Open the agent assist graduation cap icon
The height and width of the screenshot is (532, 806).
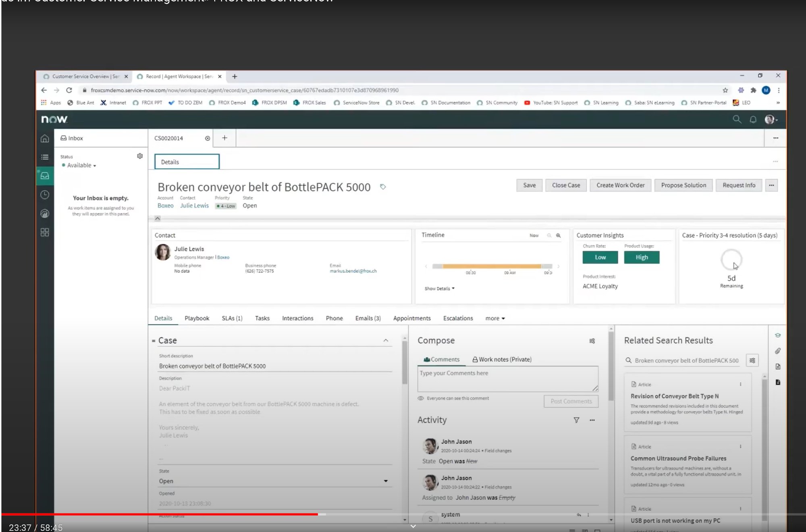(778, 335)
